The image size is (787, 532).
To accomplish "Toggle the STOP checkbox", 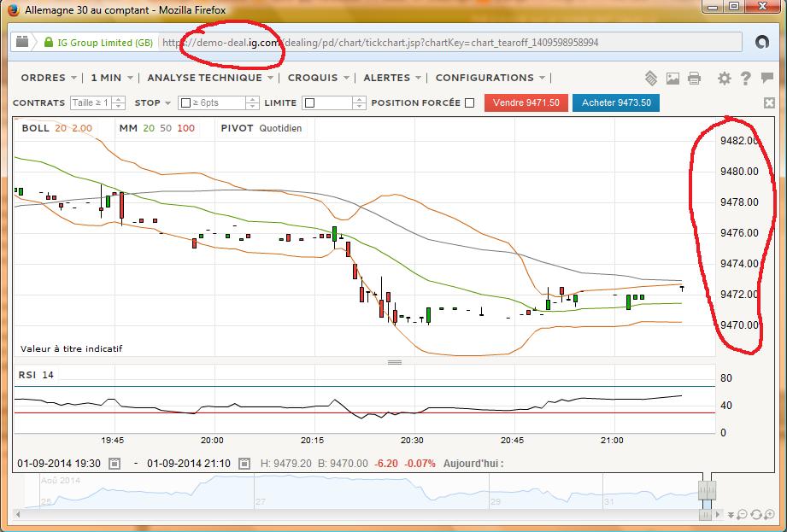I will [x=185, y=102].
